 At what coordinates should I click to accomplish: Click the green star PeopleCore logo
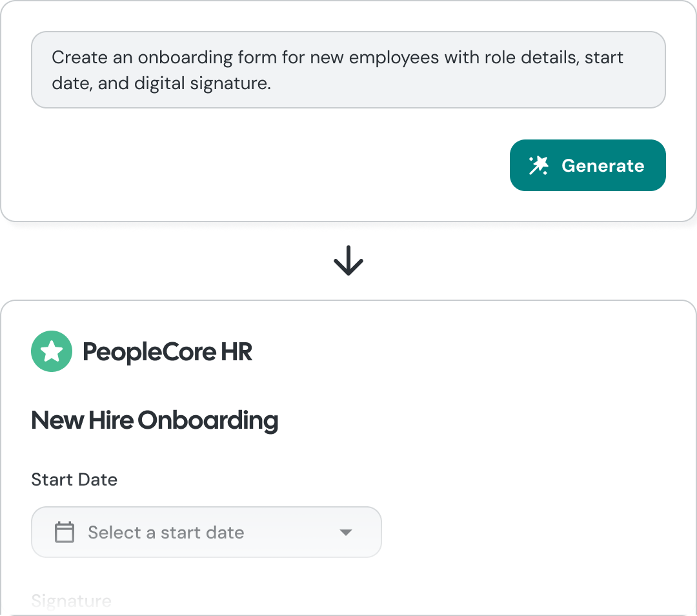[x=52, y=351]
